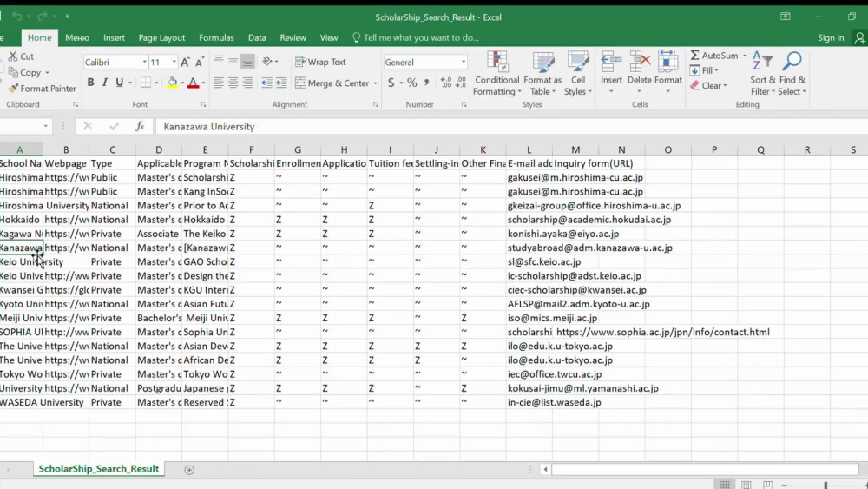Screen dimensions: 868x489
Task: Select ScholarShip_Search_Result sheet tab
Action: point(99,468)
